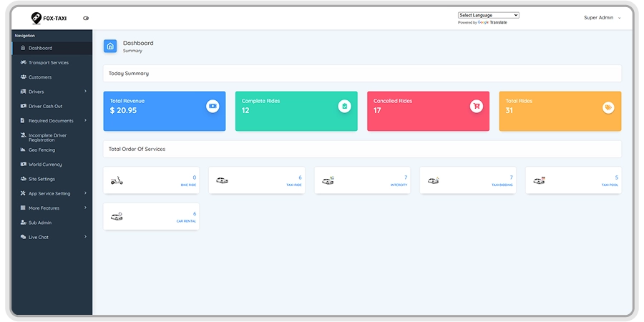644x322 pixels.
Task: Click the Dashboard home icon in sidebar
Action: (23, 48)
